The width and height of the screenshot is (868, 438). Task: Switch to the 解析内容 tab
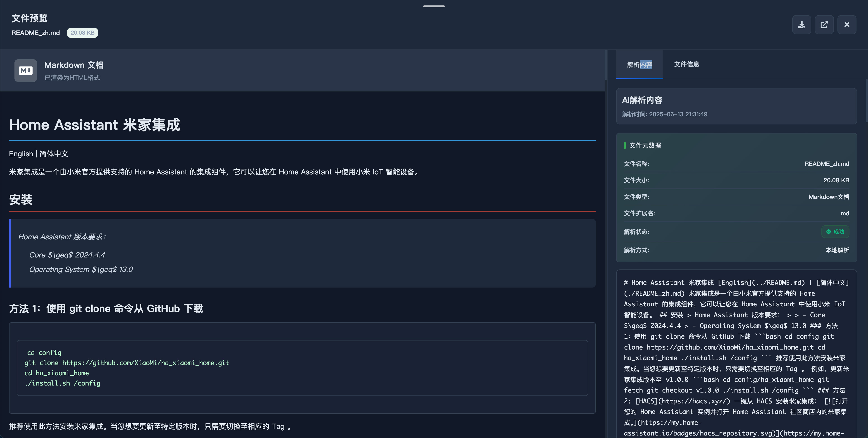(x=639, y=64)
